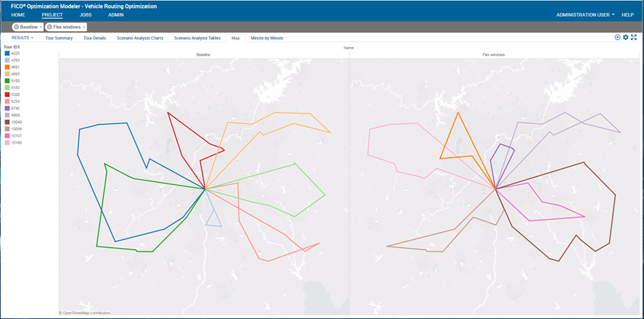Open the Flex windows scenario dropdown arrow
This screenshot has width=644, height=319.
coord(84,27)
